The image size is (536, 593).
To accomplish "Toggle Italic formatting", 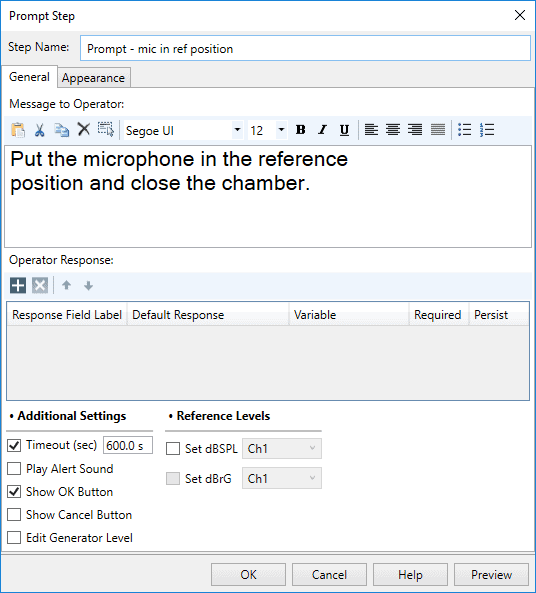I will 322,130.
